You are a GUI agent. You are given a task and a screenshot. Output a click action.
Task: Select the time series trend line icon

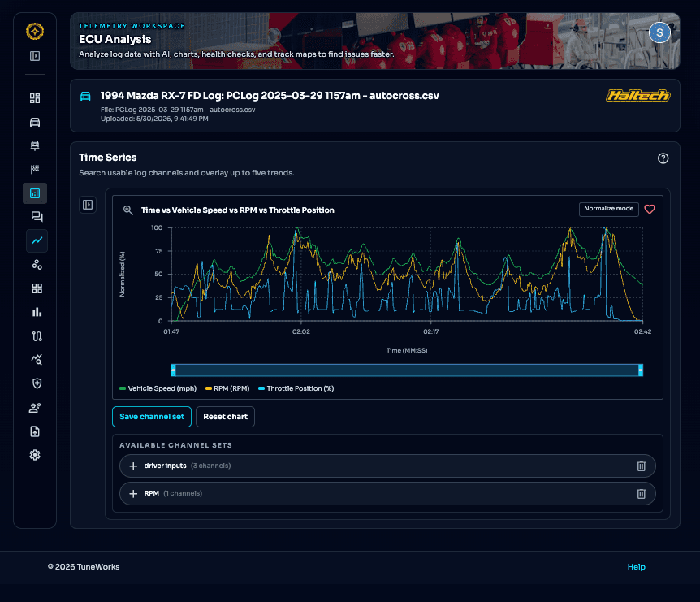[37, 240]
